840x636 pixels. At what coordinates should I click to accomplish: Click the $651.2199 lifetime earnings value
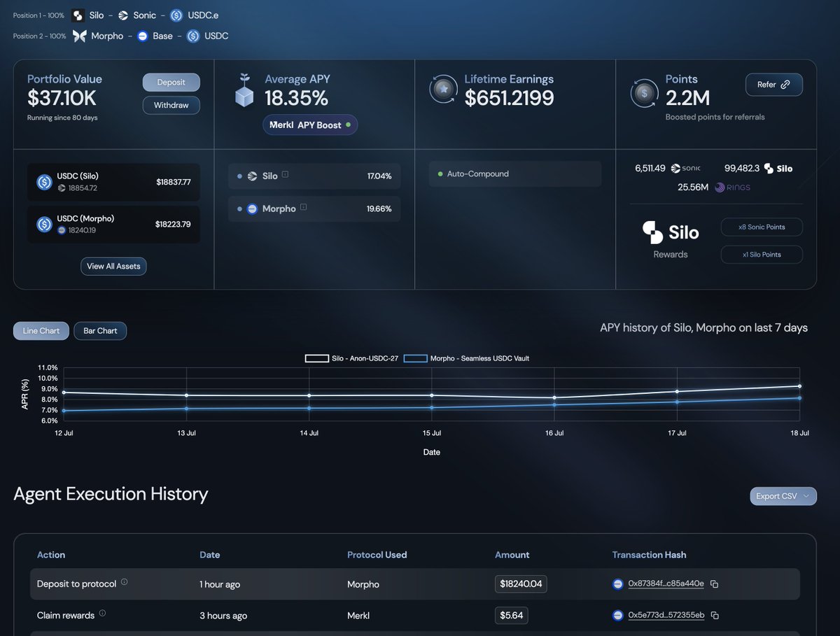(x=510, y=98)
